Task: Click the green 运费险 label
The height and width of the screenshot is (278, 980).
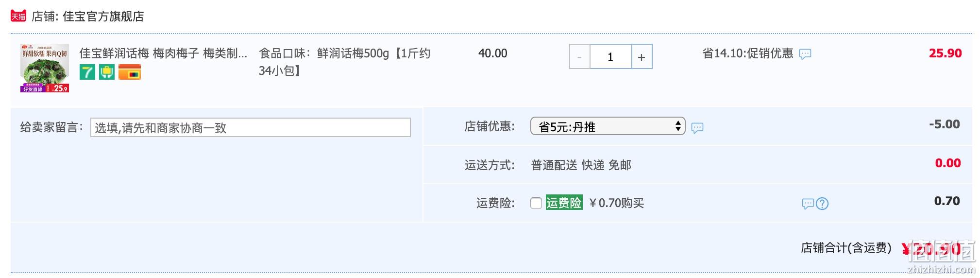Action: click(x=564, y=203)
